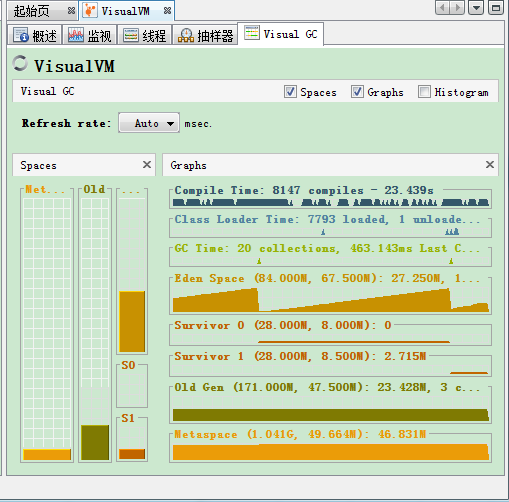Open the 抽样器 sampler tab
509x502 pixels.
pos(205,35)
